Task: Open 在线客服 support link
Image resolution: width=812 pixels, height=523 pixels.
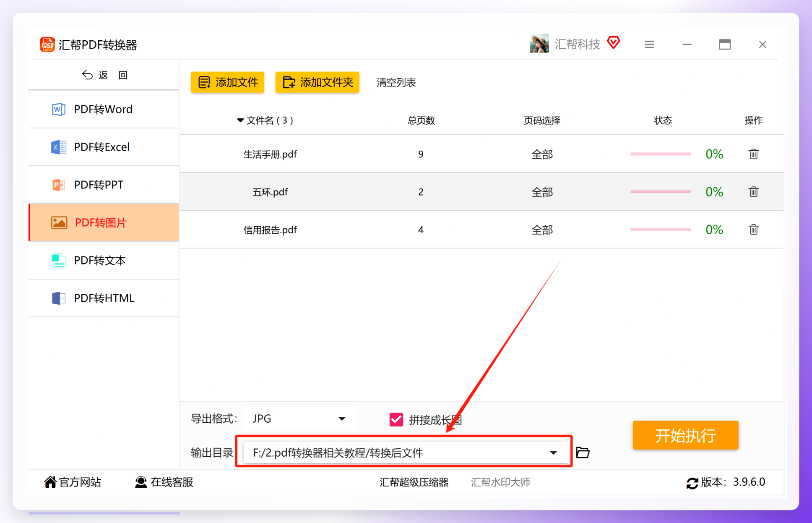Action: 164,482
